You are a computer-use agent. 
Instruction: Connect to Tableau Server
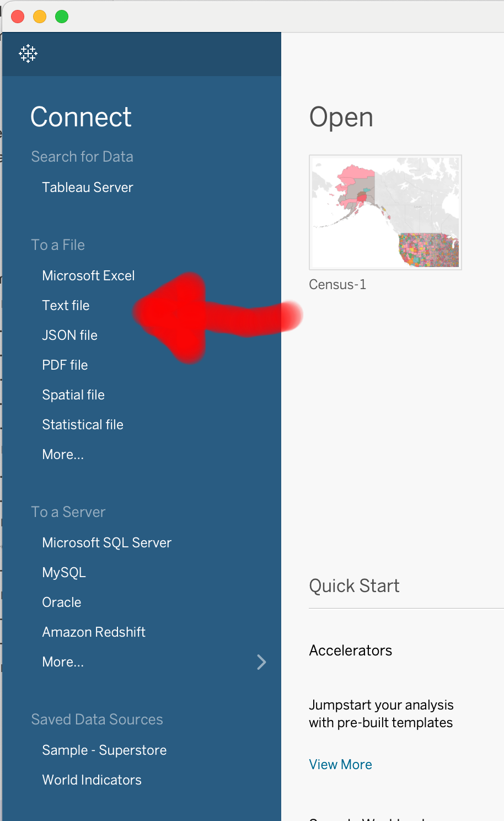[88, 188]
